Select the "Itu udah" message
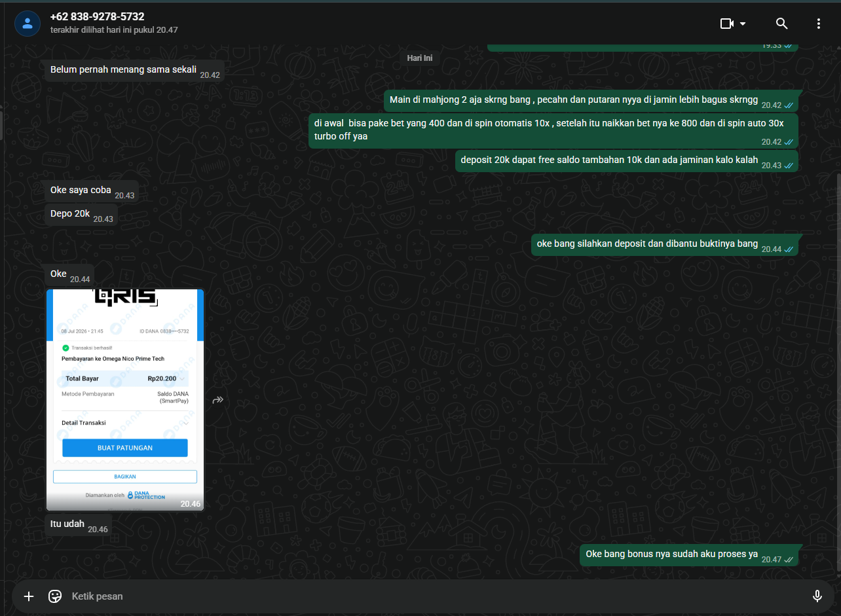 (x=79, y=525)
